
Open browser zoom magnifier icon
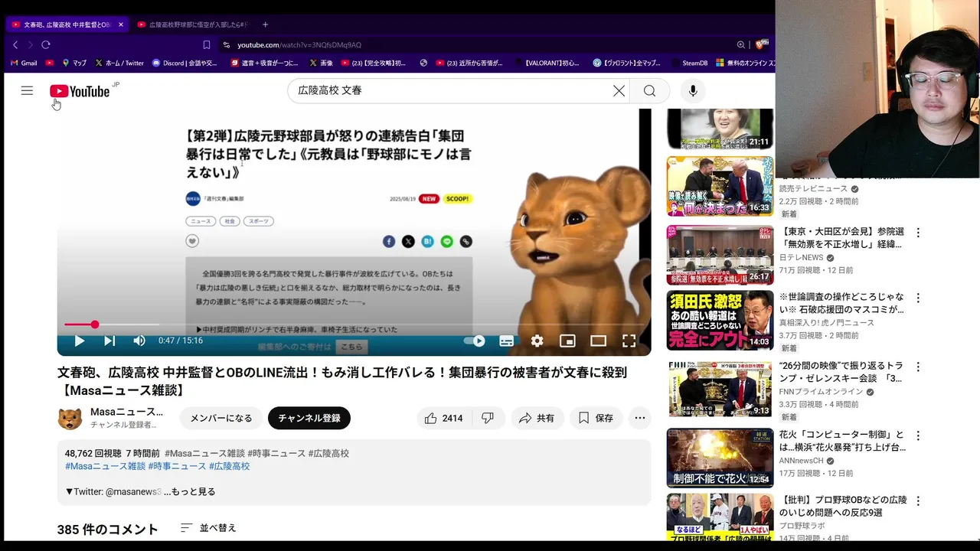[740, 45]
